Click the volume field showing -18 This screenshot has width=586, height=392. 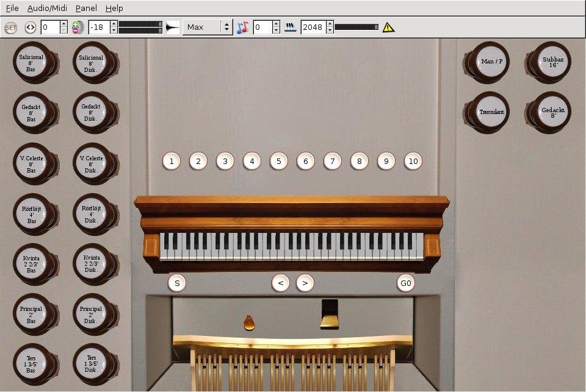[x=99, y=27]
